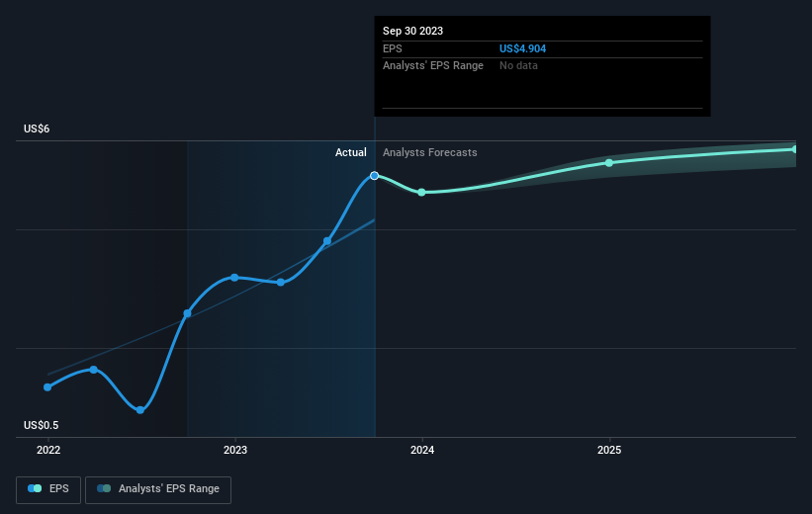Click the US$0.5 axis label
Screen dimensions: 812x514
[41, 425]
